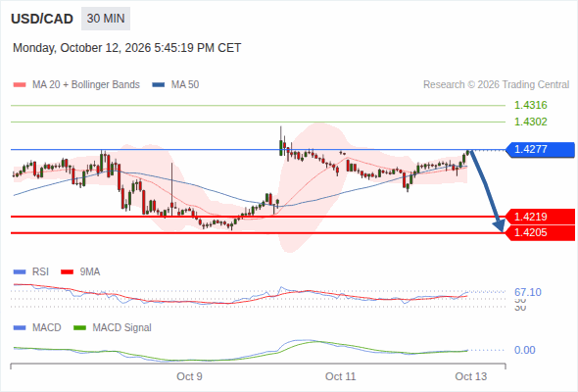Viewport: 578px width, 392px height.
Task: Click the MA 20 + Bollinger Bands label
Action: (x=86, y=85)
